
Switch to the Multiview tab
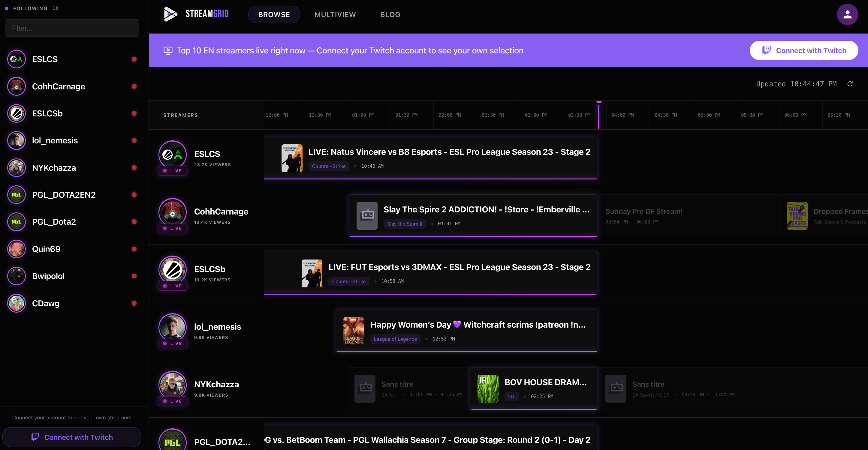point(335,14)
